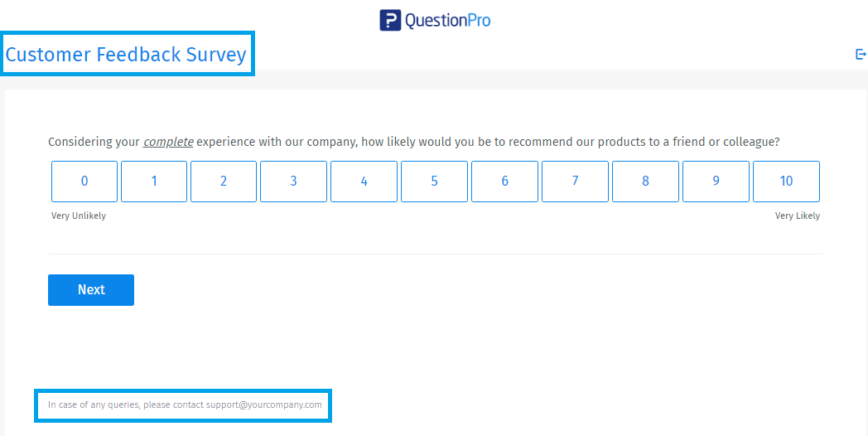Select the middle rating 5
This screenshot has width=868, height=436.
coord(434,182)
